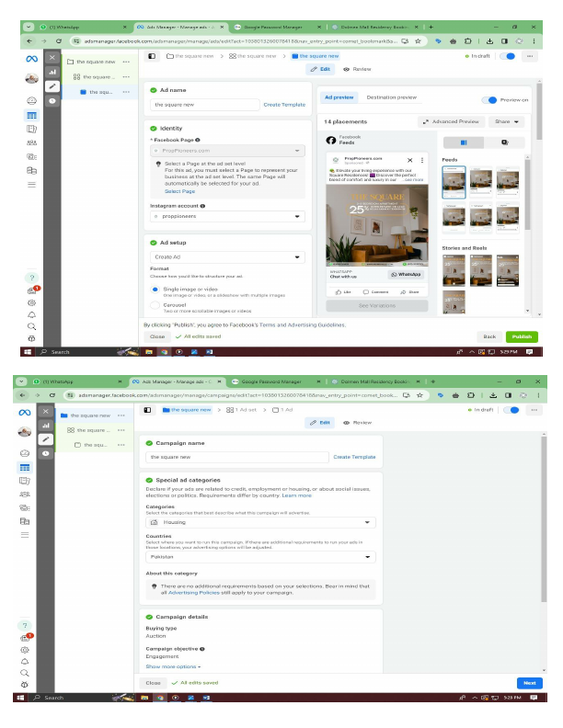Open the clock History icon in campaign editor
Viewport: 563px width, 728px height.
pos(45,453)
